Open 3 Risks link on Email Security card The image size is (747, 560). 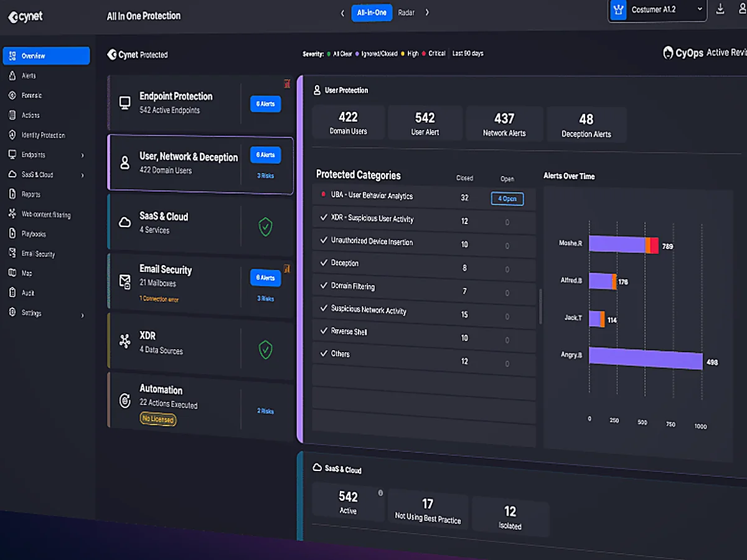(x=266, y=299)
